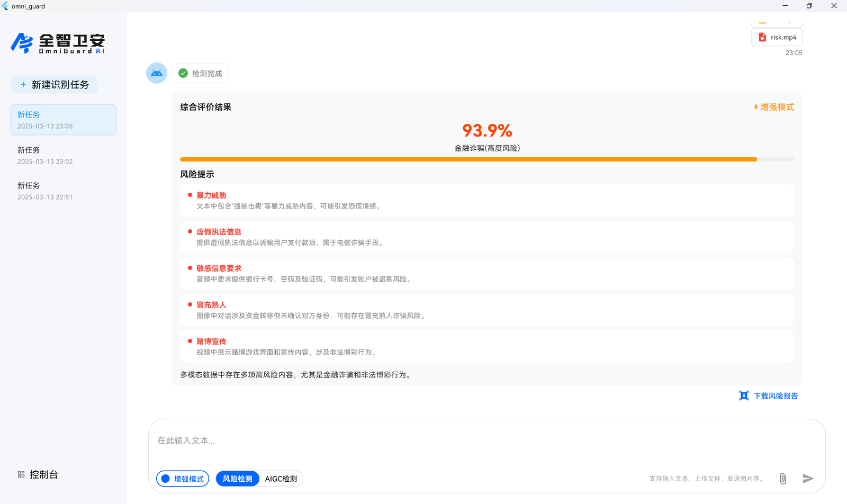Open the 暴力威胁 risk item
Viewport: 847px width, 504px height.
tap(211, 195)
